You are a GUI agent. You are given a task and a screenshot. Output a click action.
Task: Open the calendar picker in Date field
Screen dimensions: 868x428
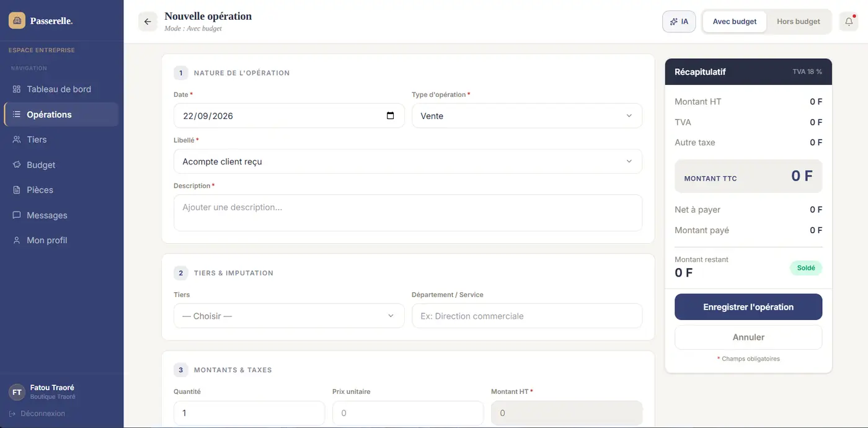point(390,116)
